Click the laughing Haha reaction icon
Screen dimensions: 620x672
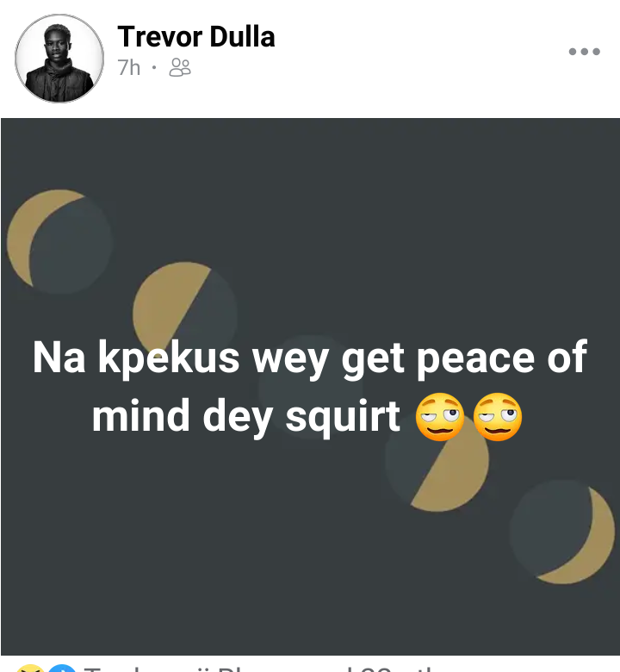[x=30, y=669]
